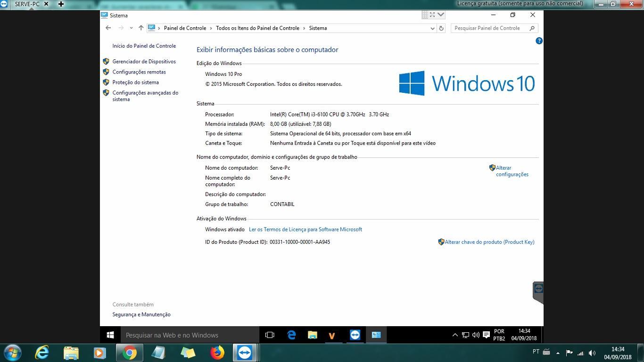Read the Microsoft software license terms
This screenshot has height=362, width=644.
(305, 229)
